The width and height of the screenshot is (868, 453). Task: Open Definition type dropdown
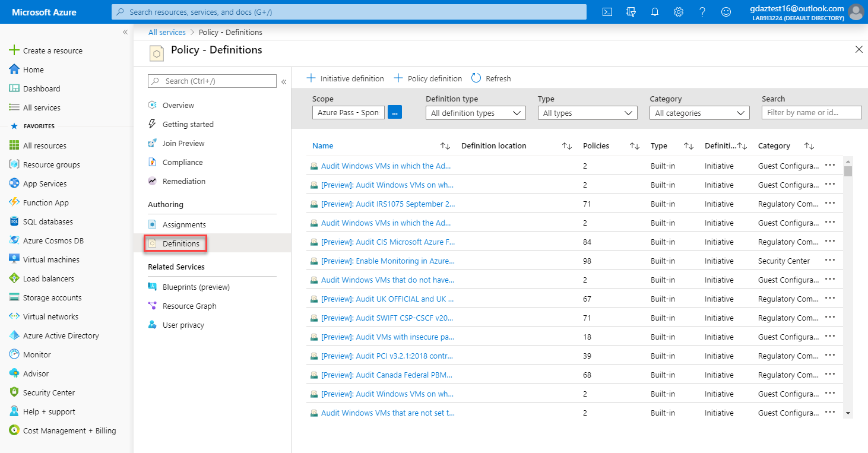[x=476, y=113]
